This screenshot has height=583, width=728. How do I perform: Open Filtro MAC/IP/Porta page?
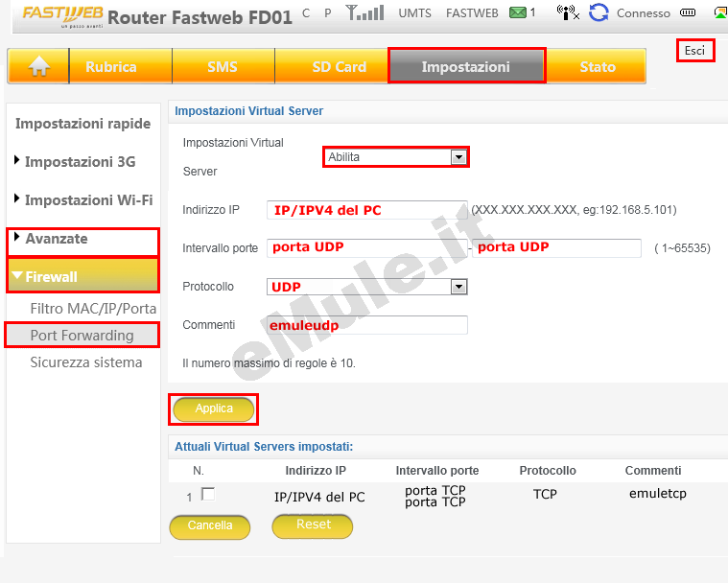pos(93,309)
